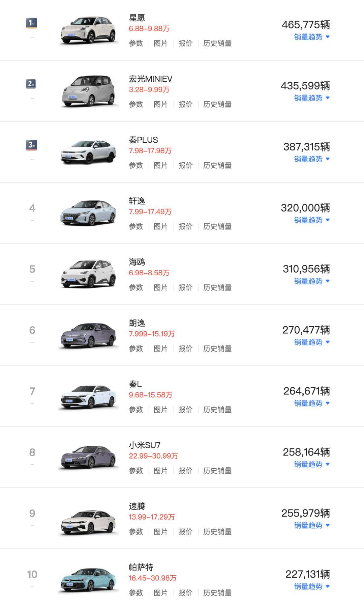Click 报价 for 帕萨特
The height and width of the screenshot is (607, 364).
coord(185,593)
